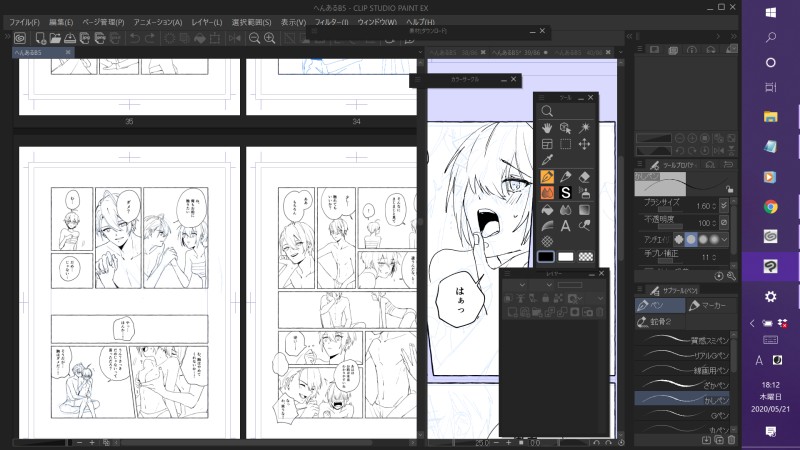Viewport: 800px width, 450px height.
Task: Toggle the brush size dynamics button
Action: (724, 206)
